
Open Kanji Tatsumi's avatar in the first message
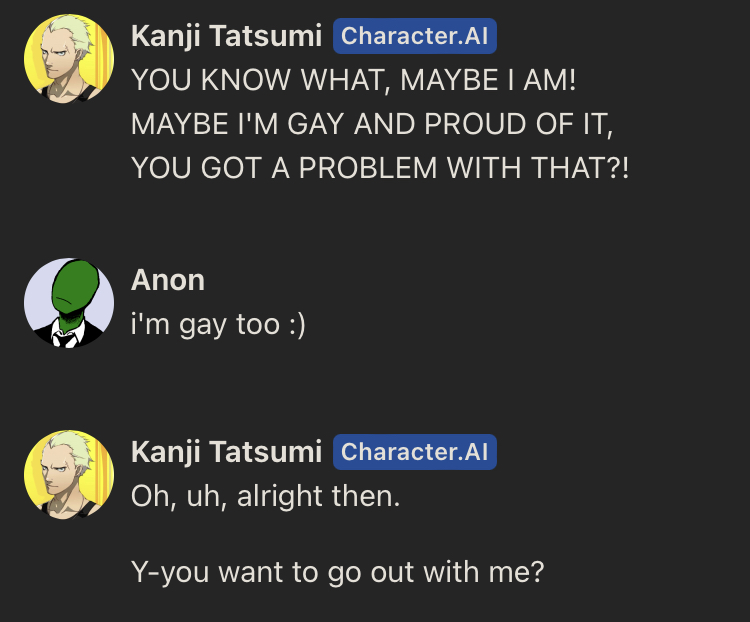coord(69,58)
